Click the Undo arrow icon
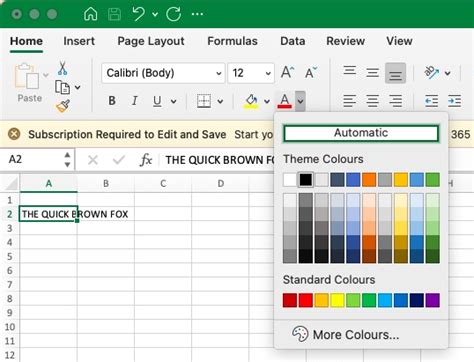Image resolution: width=474 pixels, height=362 pixels. click(138, 14)
